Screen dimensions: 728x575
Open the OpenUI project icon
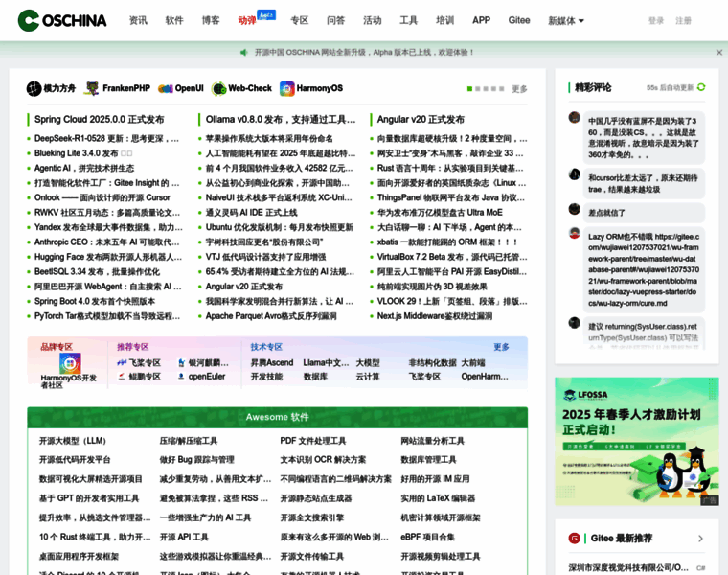click(x=166, y=88)
